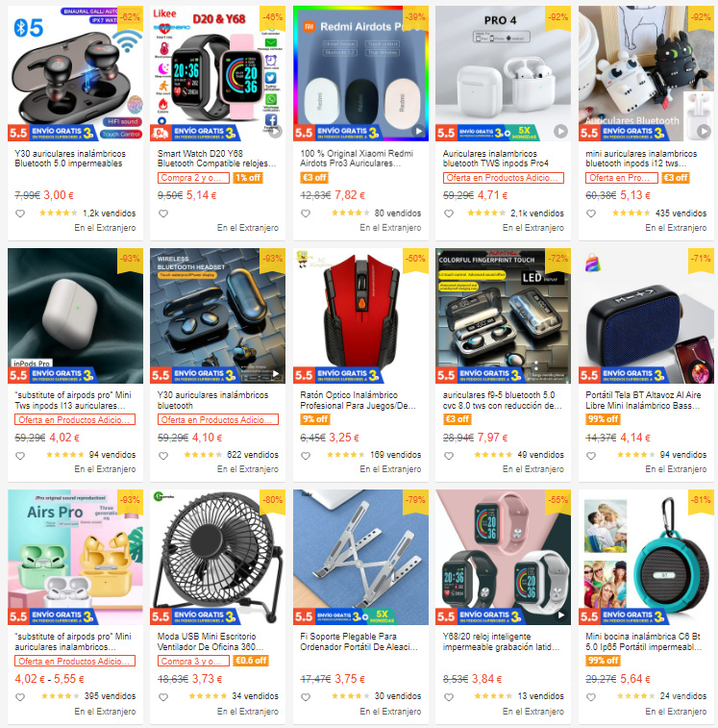Click 'Compra 3 y o...' tag on ventilador
718x728 pixels.
click(x=193, y=661)
